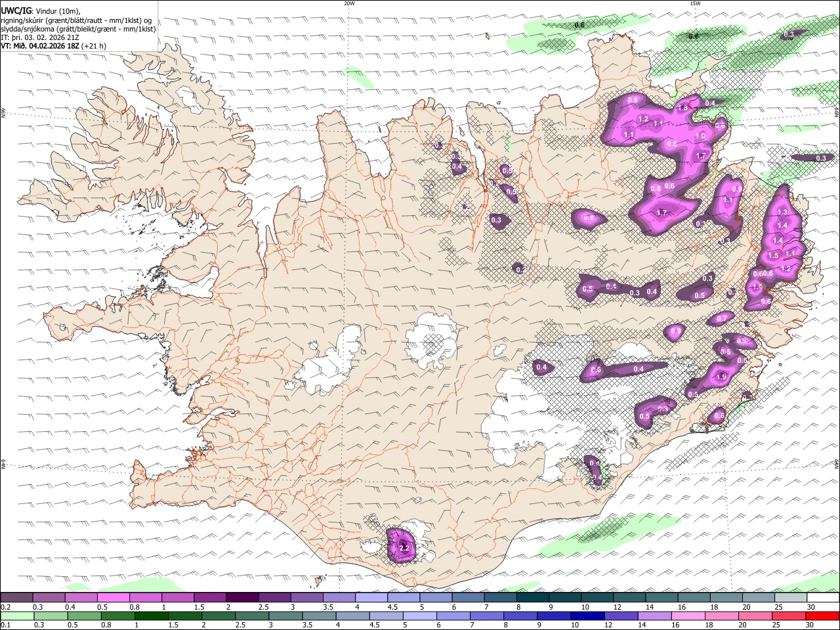The image size is (840, 630).
Task: Click the darkest green swatch labeled 1
Action: click(x=152, y=616)
